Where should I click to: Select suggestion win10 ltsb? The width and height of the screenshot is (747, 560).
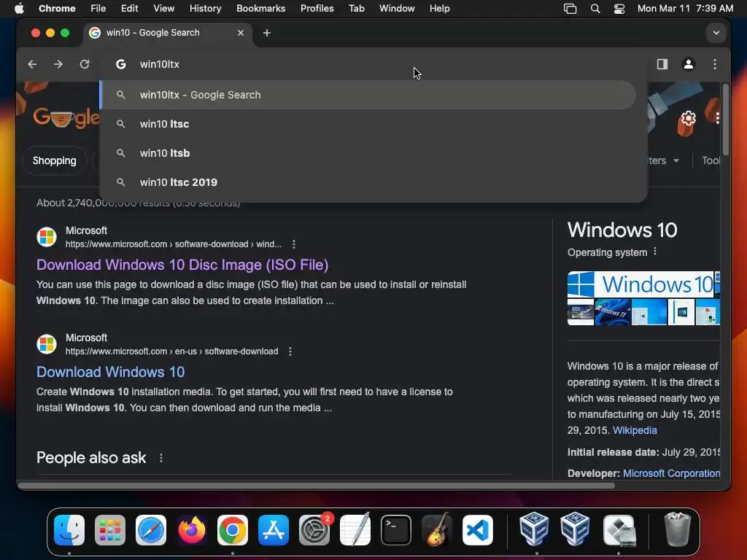coord(368,153)
